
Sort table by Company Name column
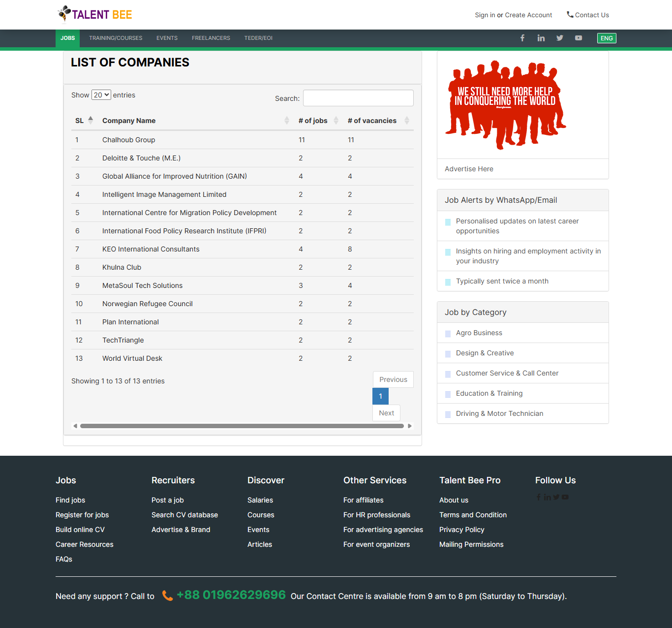pyautogui.click(x=129, y=121)
